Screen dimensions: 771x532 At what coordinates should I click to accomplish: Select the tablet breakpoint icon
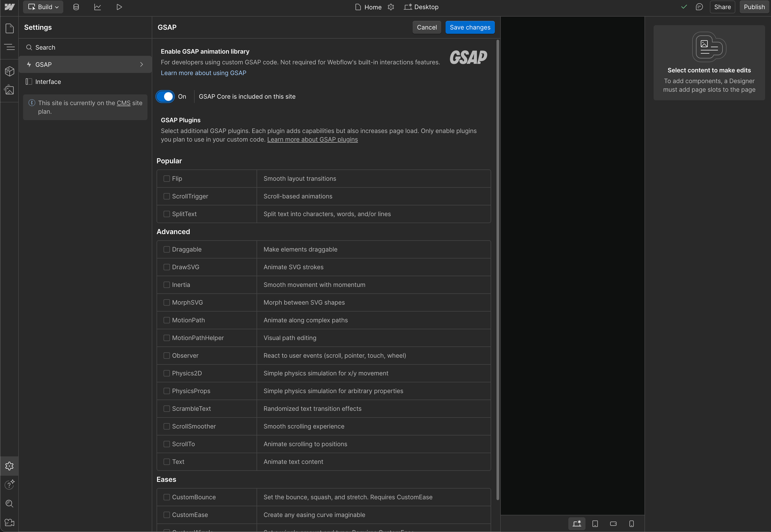[x=595, y=524]
